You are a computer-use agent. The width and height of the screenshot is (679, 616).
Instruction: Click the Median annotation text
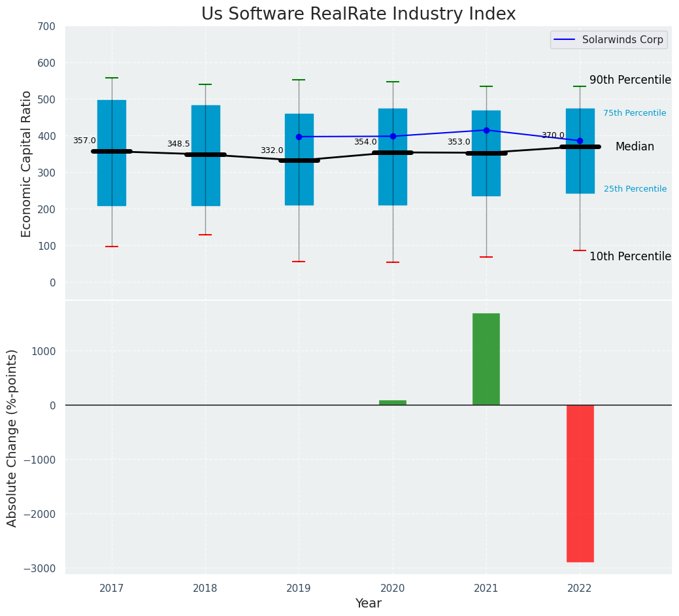point(635,147)
